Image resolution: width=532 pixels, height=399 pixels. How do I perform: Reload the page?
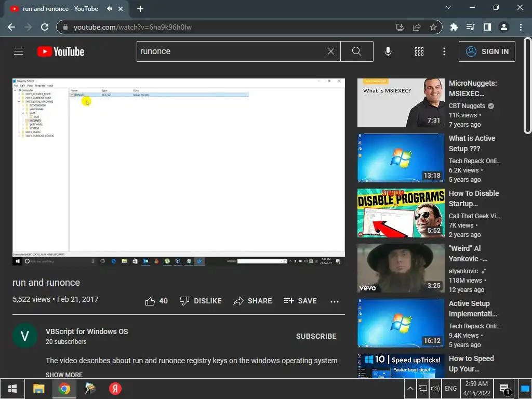(45, 27)
